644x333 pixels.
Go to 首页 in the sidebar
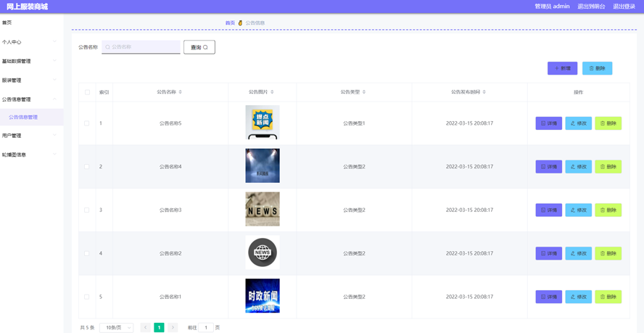pyautogui.click(x=7, y=23)
